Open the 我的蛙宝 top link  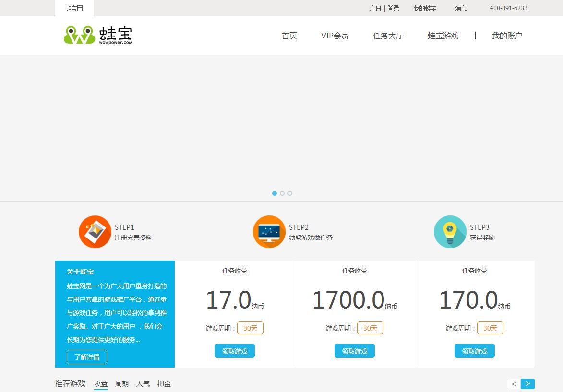425,8
